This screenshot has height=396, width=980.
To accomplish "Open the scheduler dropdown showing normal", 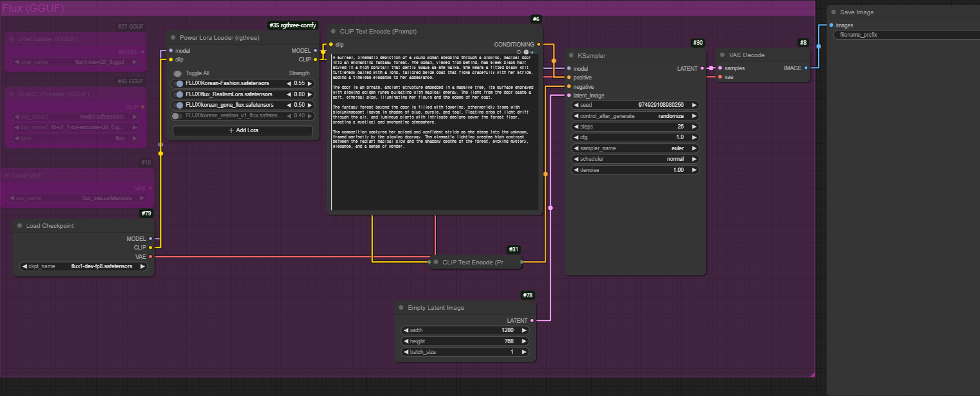I will (635, 159).
